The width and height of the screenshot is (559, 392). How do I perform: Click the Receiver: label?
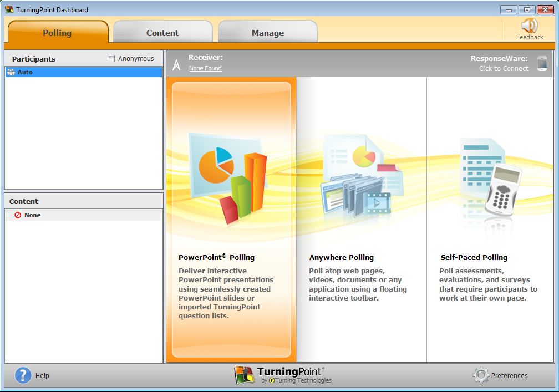pyautogui.click(x=206, y=57)
